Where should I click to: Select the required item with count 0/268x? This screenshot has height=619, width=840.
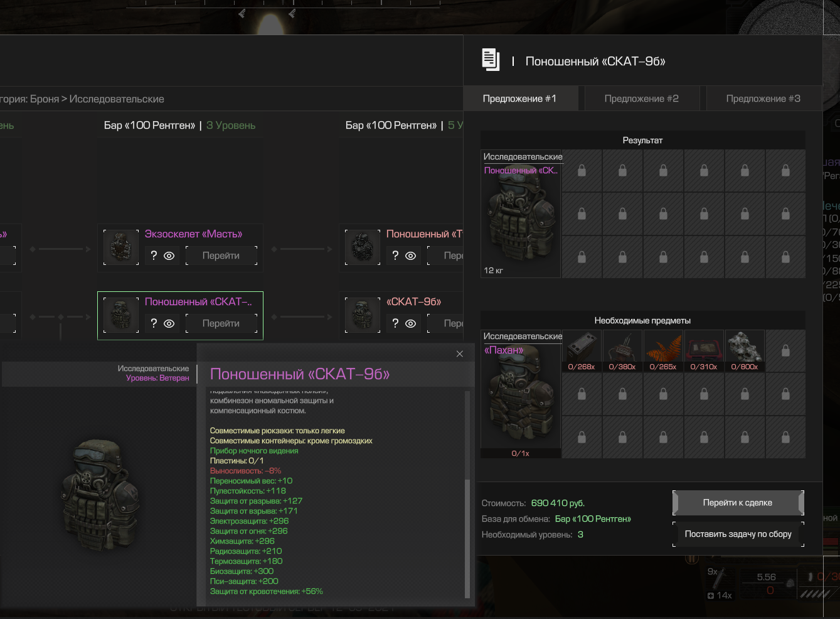582,351
